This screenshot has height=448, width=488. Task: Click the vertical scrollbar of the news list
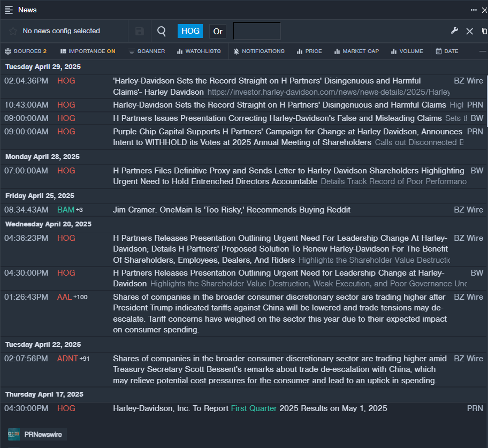point(487,101)
